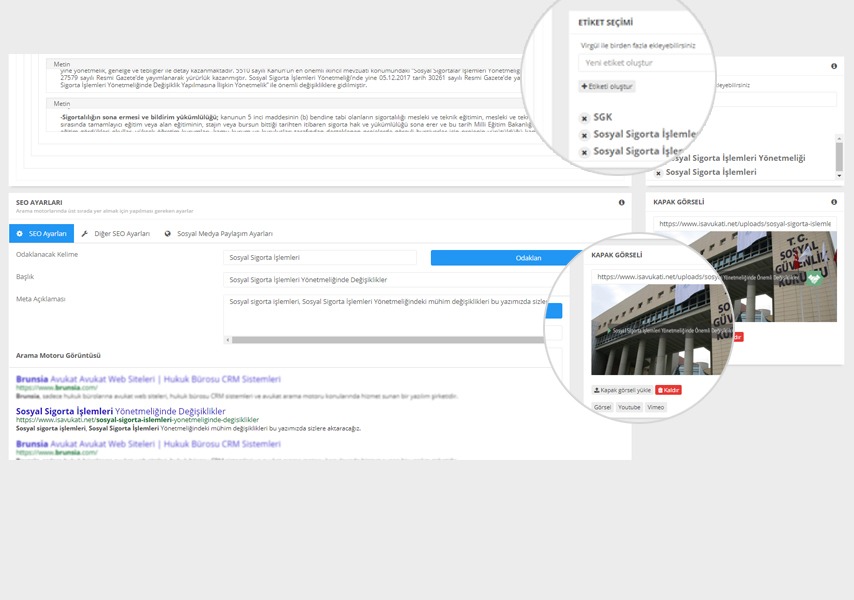Click the Başlık label

(x=25, y=277)
